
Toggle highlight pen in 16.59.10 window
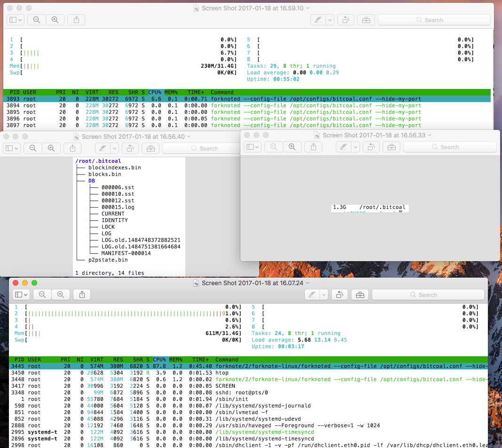pos(318,20)
